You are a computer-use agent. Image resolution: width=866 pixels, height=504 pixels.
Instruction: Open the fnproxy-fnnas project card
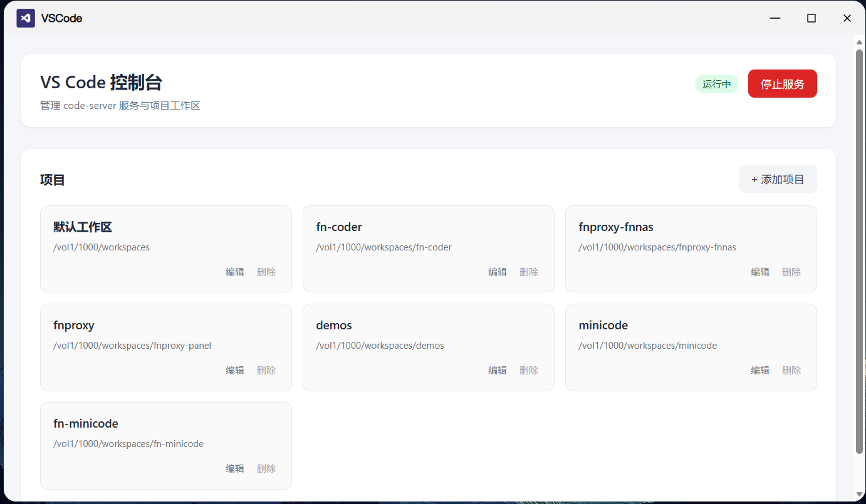691,249
